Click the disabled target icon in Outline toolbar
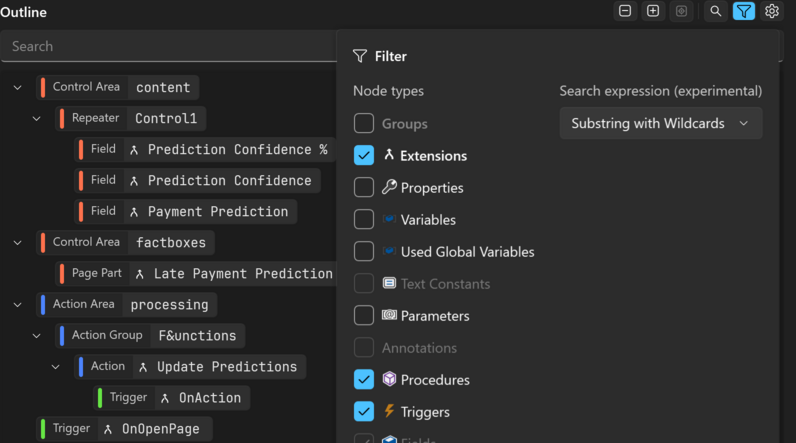 coord(681,11)
